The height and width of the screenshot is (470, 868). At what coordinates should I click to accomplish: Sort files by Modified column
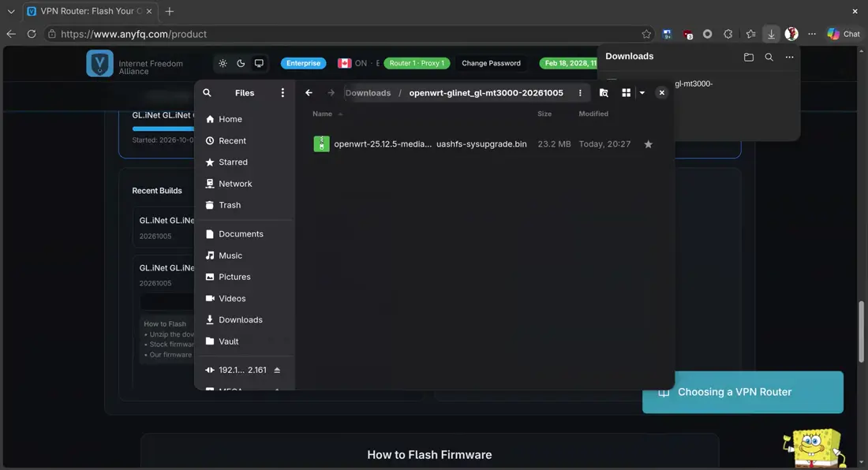pos(593,114)
